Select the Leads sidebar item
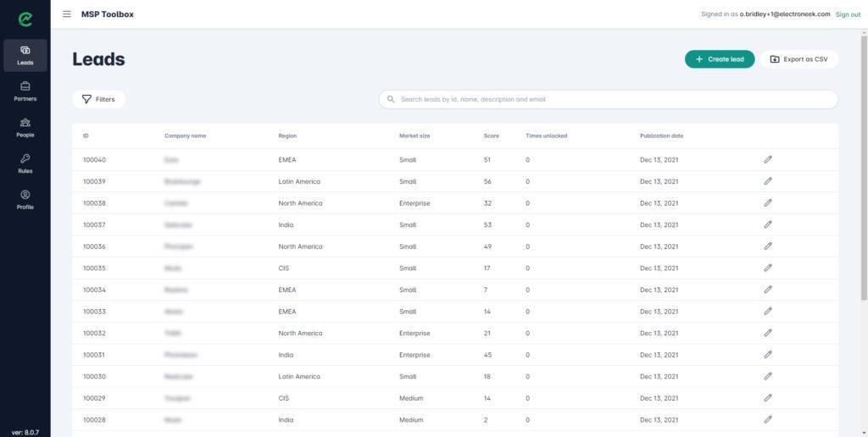This screenshot has height=437, width=868. pyautogui.click(x=25, y=55)
